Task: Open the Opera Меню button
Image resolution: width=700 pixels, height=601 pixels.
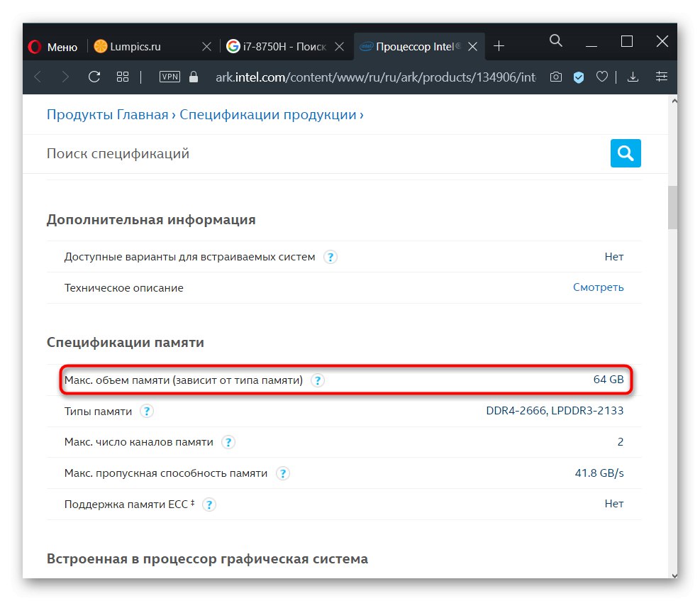Action: point(53,47)
